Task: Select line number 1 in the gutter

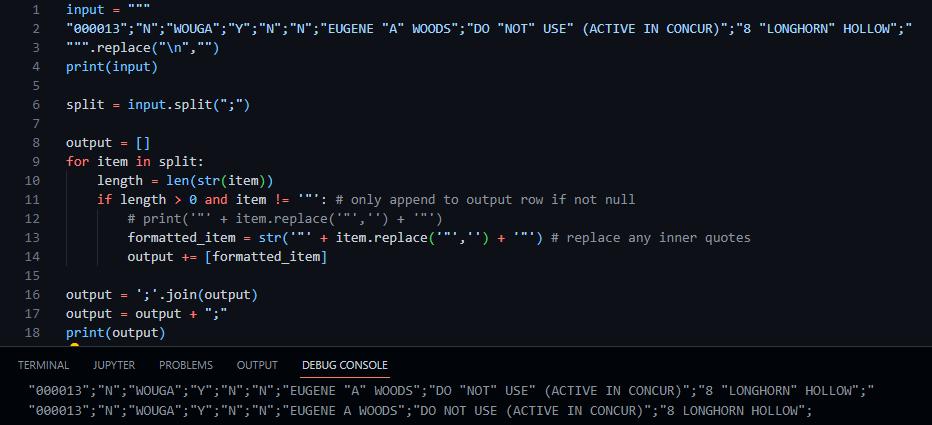Action: [37, 10]
